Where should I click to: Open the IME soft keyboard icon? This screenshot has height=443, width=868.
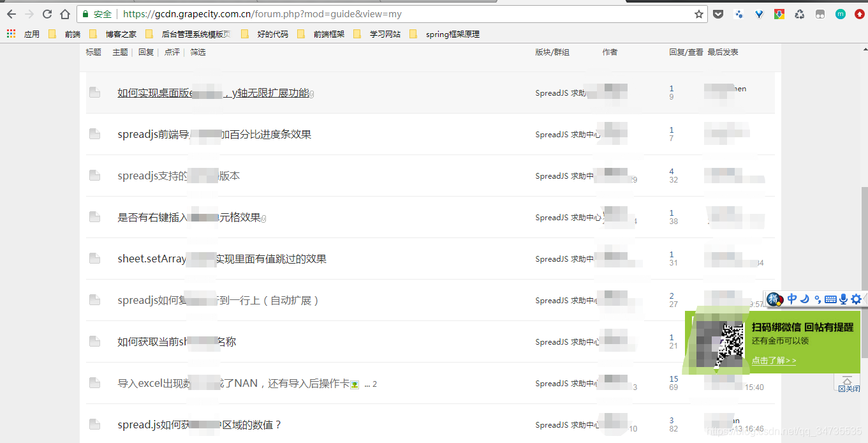[830, 299]
